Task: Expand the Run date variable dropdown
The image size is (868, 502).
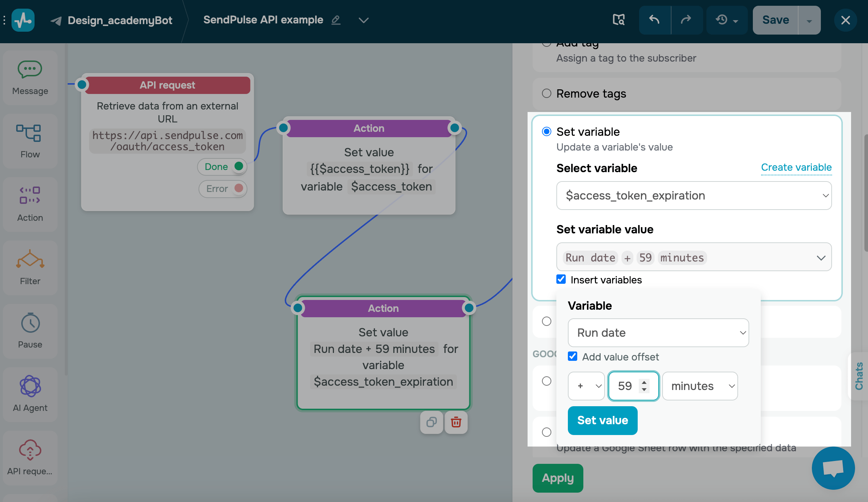Action: [x=658, y=333]
